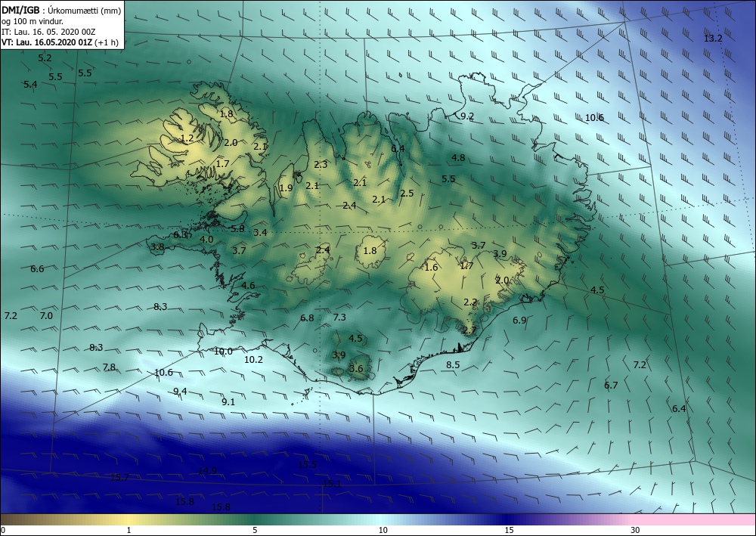Click the 15.1 value on the map
Screen dimensions: 756x536
click(x=332, y=484)
